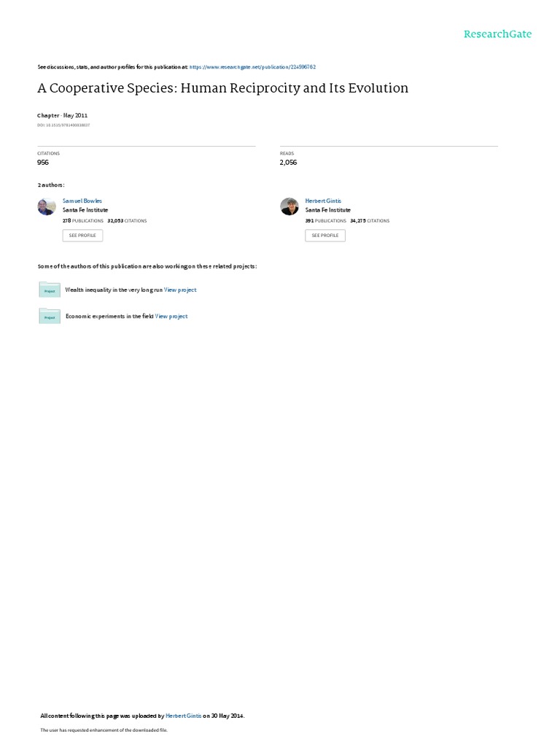
Task: Open the researchgate.net publication URL link
Action: tap(252, 67)
